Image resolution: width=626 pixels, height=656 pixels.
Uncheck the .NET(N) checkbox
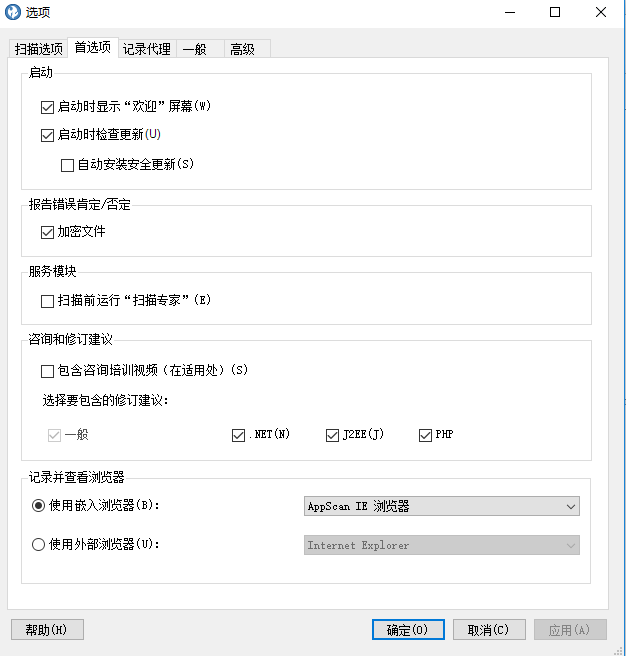[238, 435]
